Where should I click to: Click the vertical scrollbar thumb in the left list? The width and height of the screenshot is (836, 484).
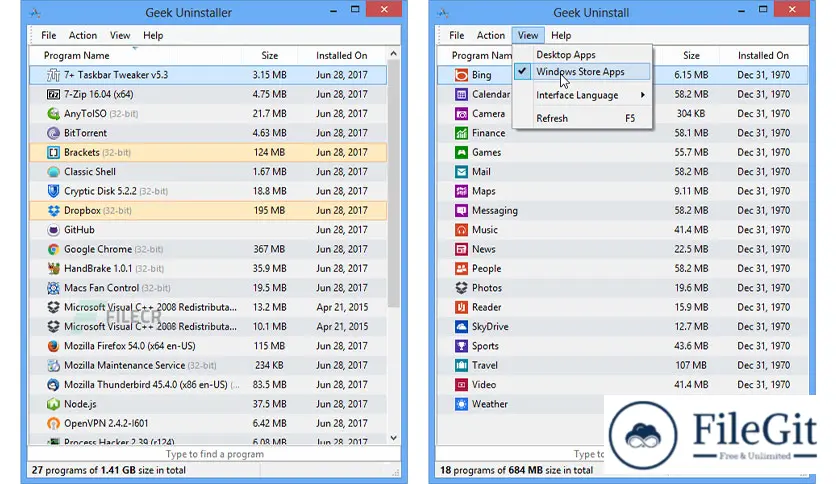click(393, 183)
